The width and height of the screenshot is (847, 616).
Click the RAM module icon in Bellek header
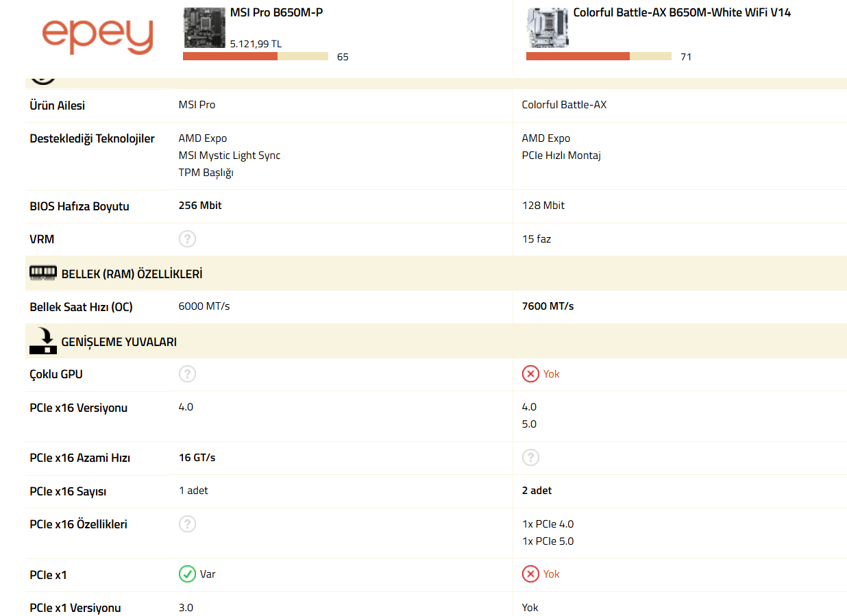[x=43, y=273]
